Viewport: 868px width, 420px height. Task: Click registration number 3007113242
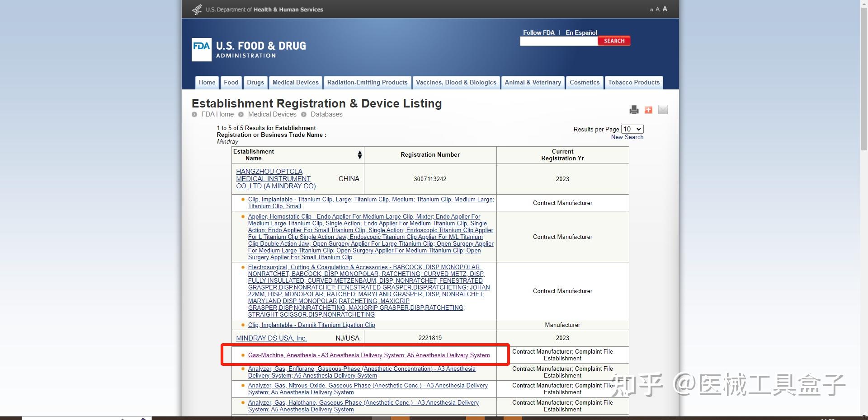tap(430, 179)
